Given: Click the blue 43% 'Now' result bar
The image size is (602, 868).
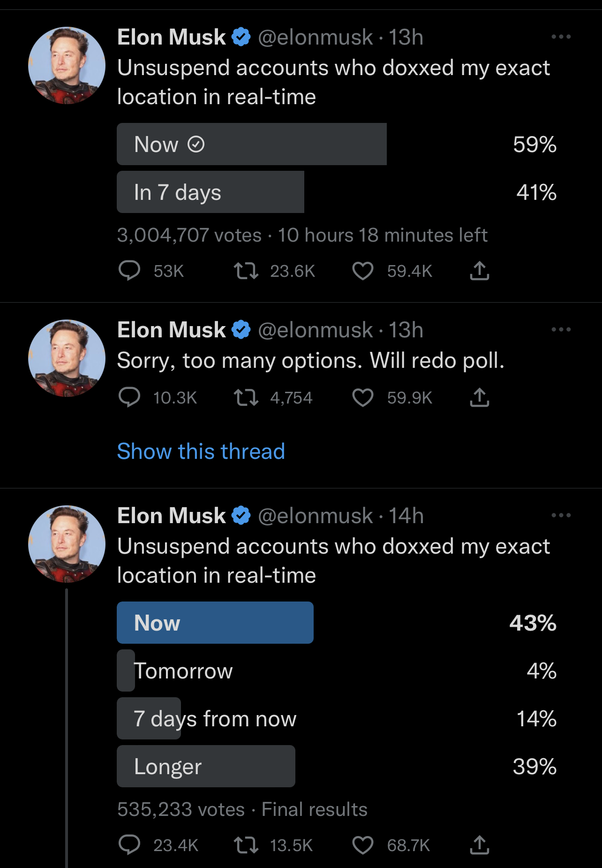Looking at the screenshot, I should click(215, 623).
